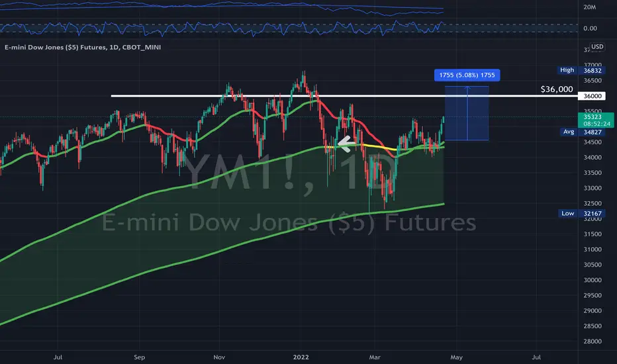This screenshot has height=364, width=617.
Task: Click the USD currency label
Action: point(597,46)
